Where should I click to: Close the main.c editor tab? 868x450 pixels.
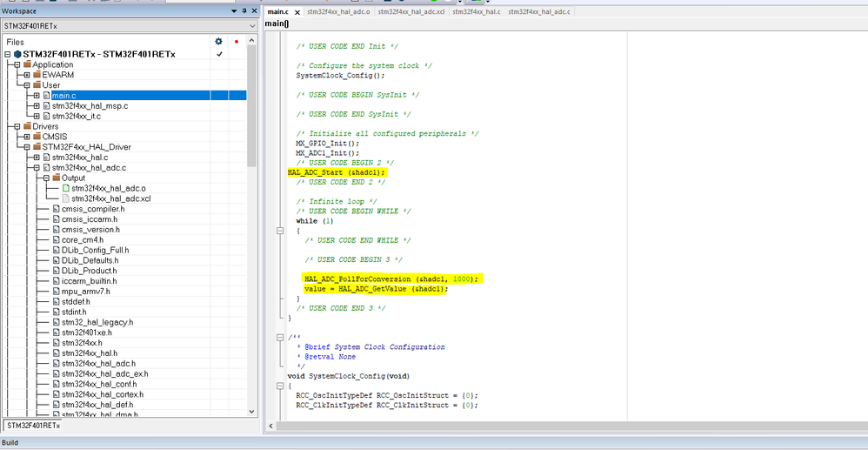coord(297,12)
